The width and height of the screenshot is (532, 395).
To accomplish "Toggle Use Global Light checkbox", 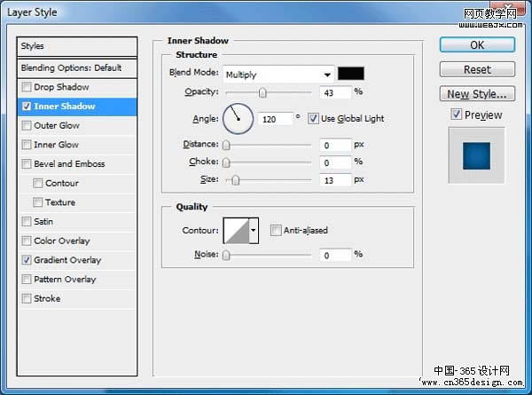I will coord(313,119).
